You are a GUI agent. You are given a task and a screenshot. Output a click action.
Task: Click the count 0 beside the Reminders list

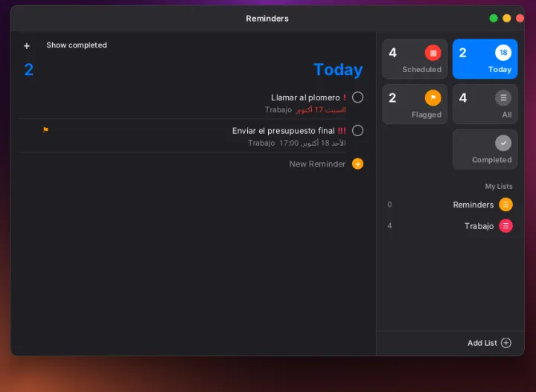tap(389, 205)
